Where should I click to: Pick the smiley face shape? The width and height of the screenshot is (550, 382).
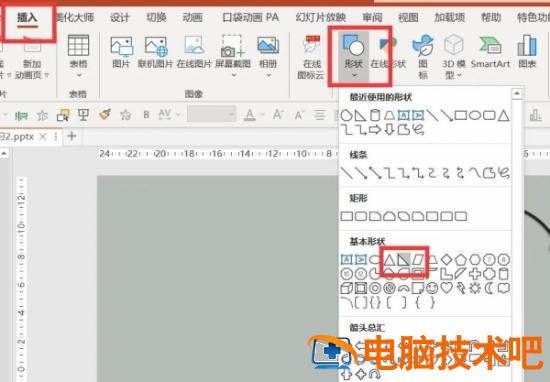click(432, 288)
